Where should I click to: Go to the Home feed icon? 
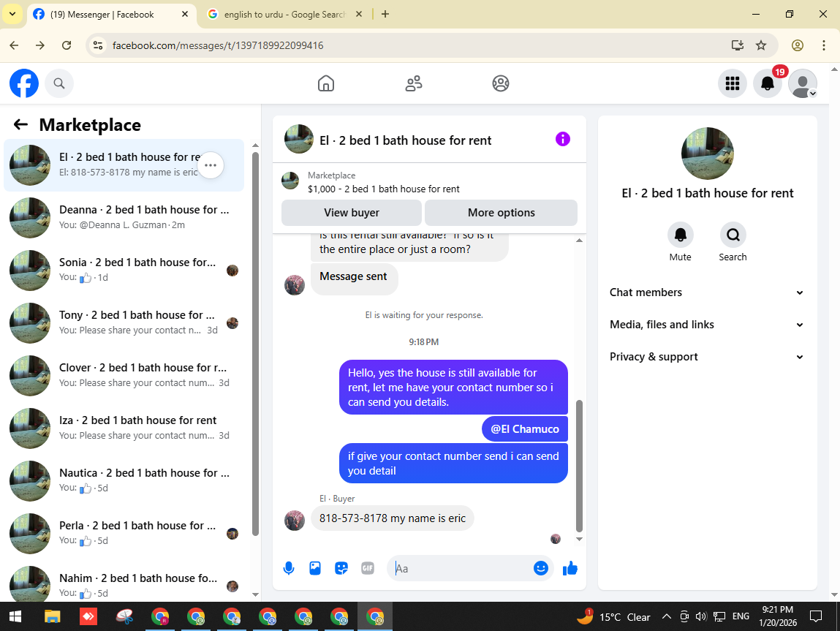pos(326,83)
